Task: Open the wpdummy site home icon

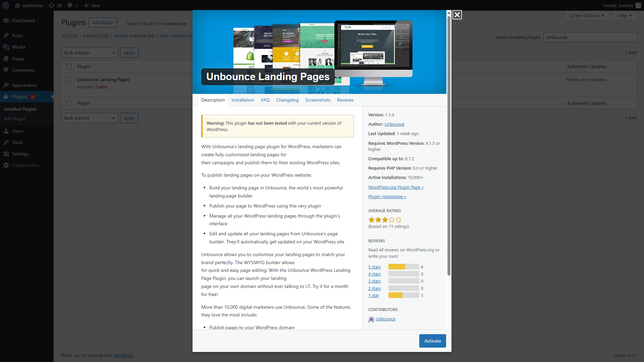Action: [17, 5]
